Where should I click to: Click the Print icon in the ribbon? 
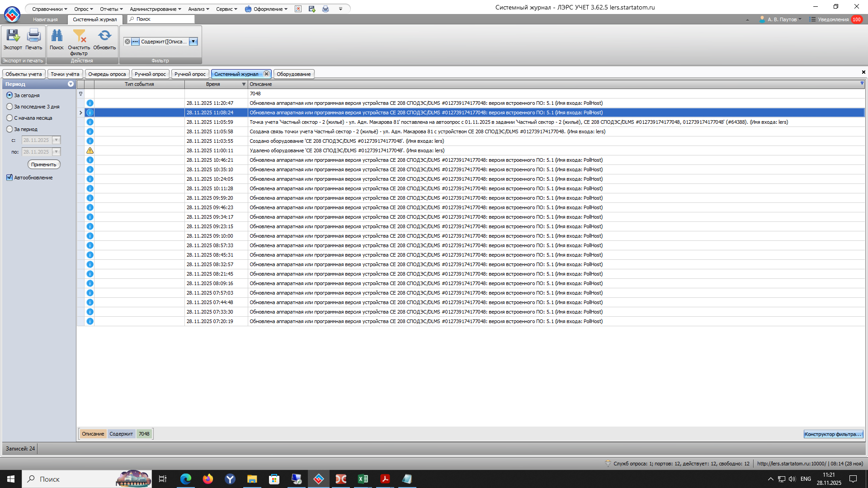tap(33, 36)
